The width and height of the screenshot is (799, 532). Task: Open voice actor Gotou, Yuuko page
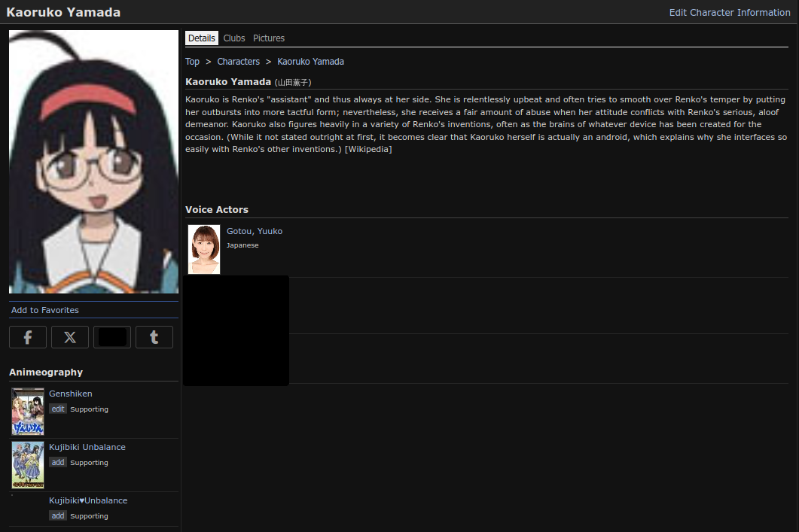255,231
